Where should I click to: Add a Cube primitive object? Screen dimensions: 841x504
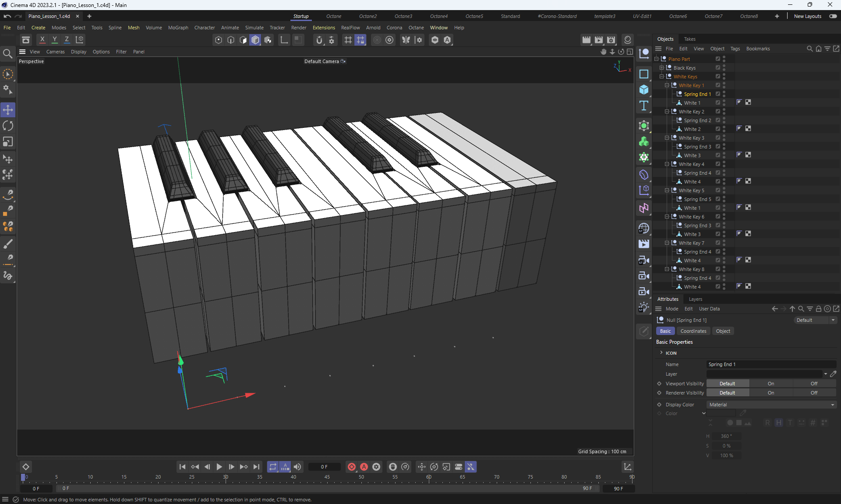644,90
